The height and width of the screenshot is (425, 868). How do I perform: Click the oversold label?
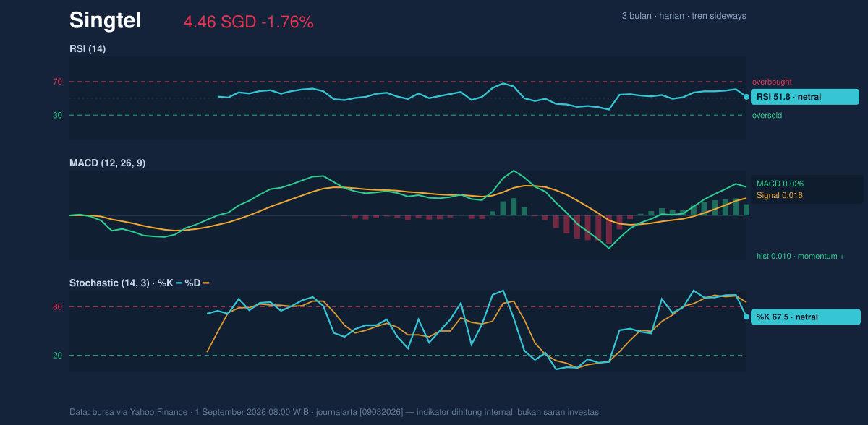coord(767,116)
